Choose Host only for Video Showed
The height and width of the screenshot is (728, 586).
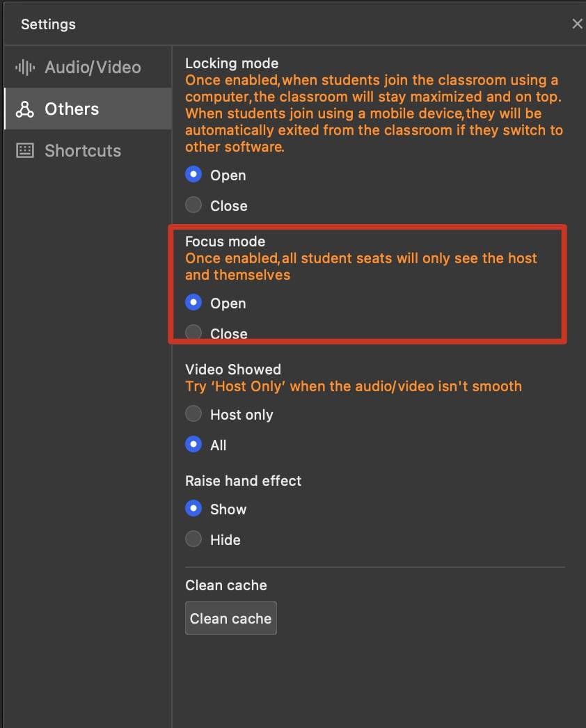(x=193, y=414)
